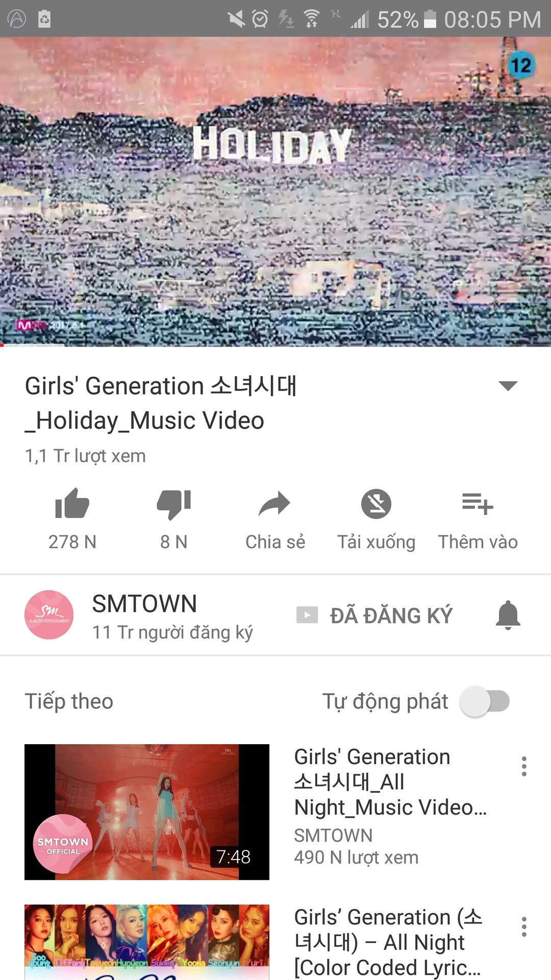Open options menu for All Night Music Video
This screenshot has height=980, width=551.
pyautogui.click(x=524, y=767)
